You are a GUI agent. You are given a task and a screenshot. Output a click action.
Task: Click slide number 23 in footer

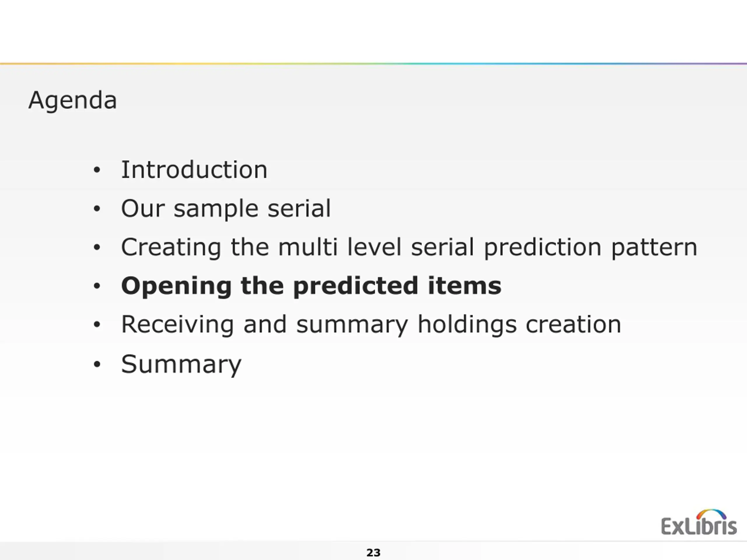coord(373,553)
